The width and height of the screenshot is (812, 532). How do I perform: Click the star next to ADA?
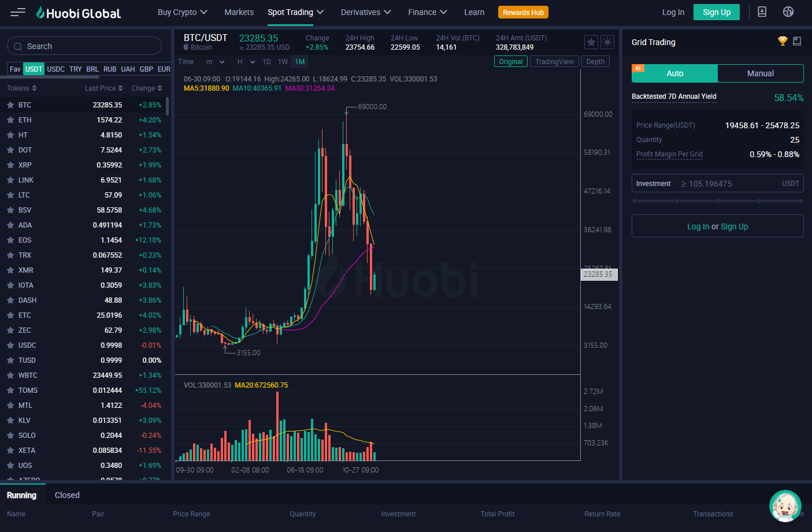[x=10, y=225]
